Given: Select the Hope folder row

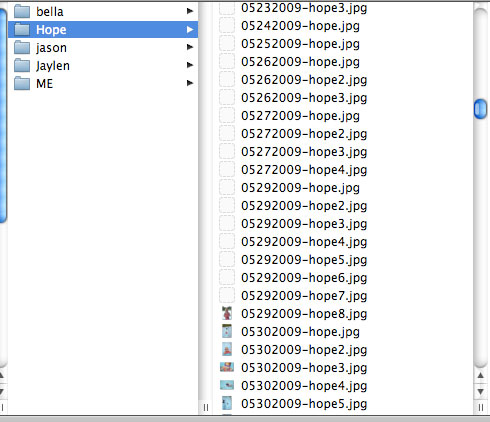Looking at the screenshot, I should [x=103, y=29].
